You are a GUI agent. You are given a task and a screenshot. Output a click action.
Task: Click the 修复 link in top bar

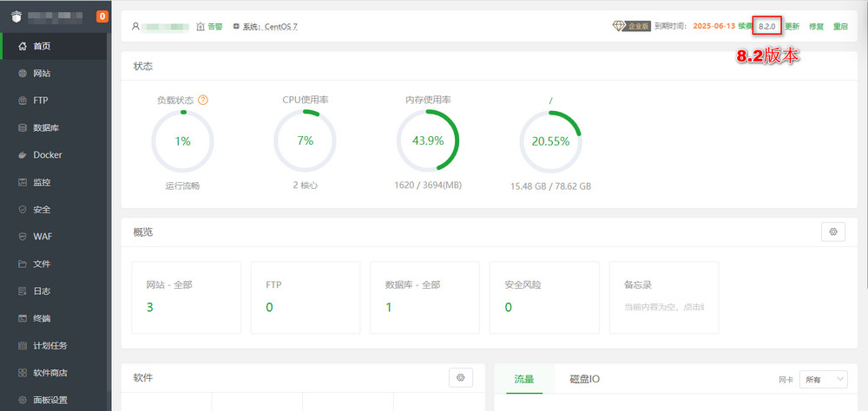pos(816,26)
